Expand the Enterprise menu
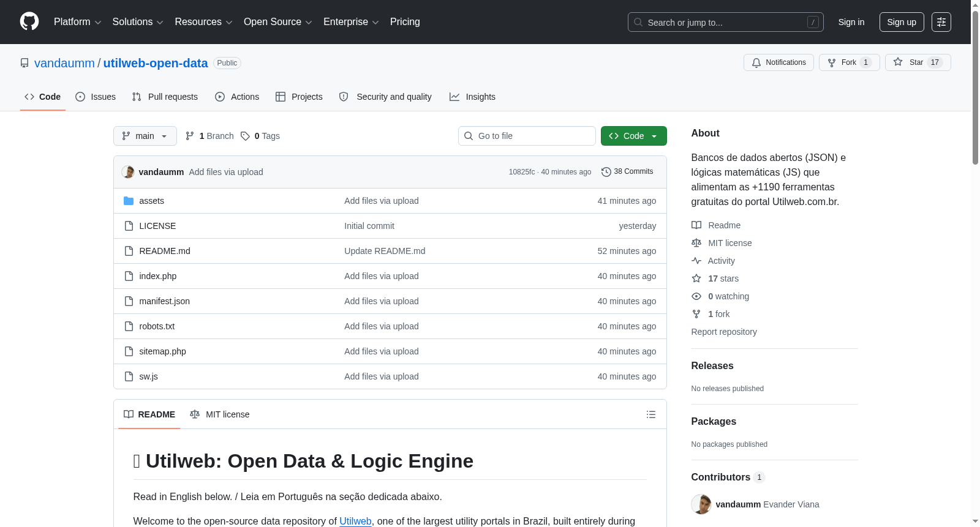The height and width of the screenshot is (527, 980). [351, 22]
